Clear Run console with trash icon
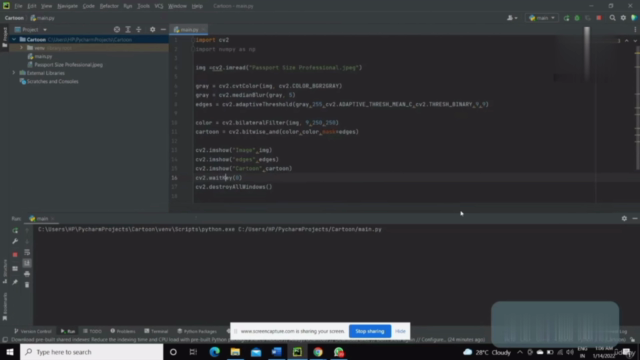Image resolution: width=640 pixels, height=360 pixels. [x=27, y=284]
